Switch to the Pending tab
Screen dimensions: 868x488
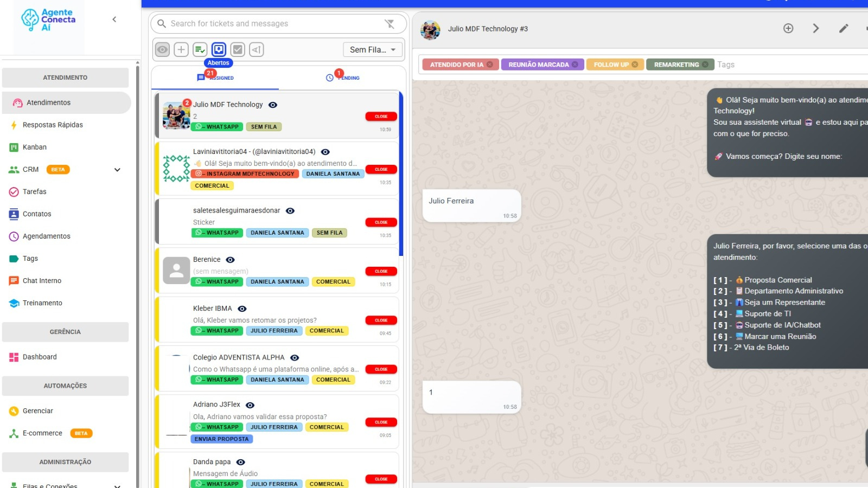(342, 78)
